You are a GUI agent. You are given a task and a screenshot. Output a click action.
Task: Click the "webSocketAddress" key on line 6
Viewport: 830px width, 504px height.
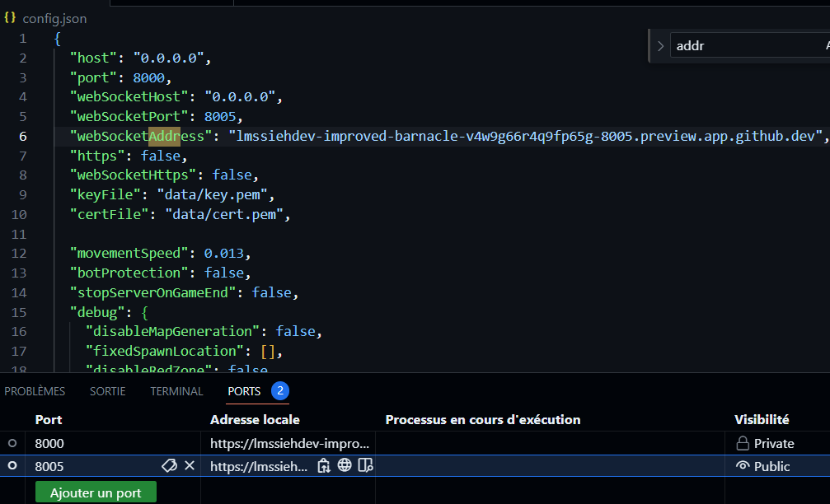141,137
